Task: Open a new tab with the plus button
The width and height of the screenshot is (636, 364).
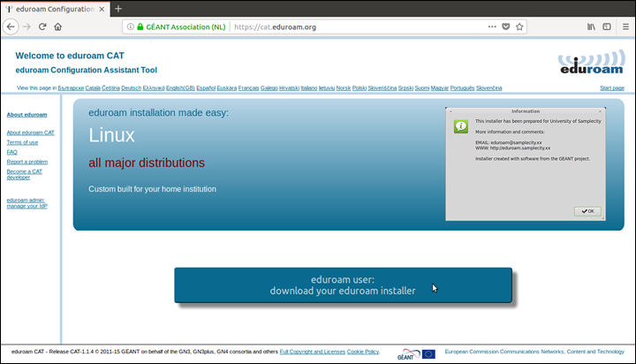Action: [118, 9]
